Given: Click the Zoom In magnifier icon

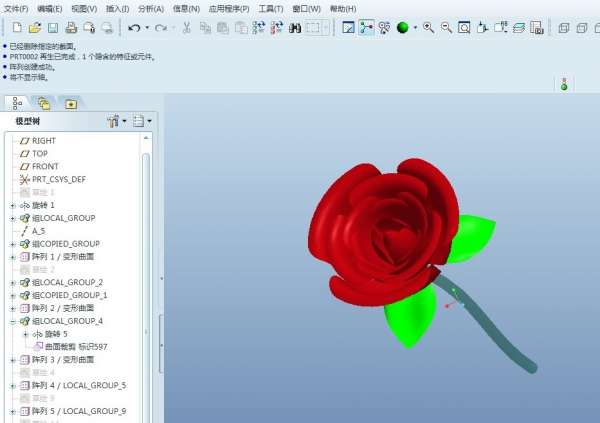Looking at the screenshot, I should click(x=428, y=28).
